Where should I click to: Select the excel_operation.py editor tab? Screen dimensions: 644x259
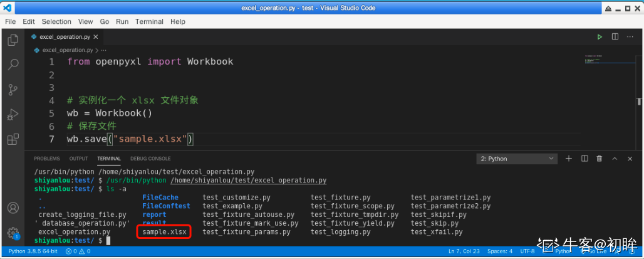[65, 37]
